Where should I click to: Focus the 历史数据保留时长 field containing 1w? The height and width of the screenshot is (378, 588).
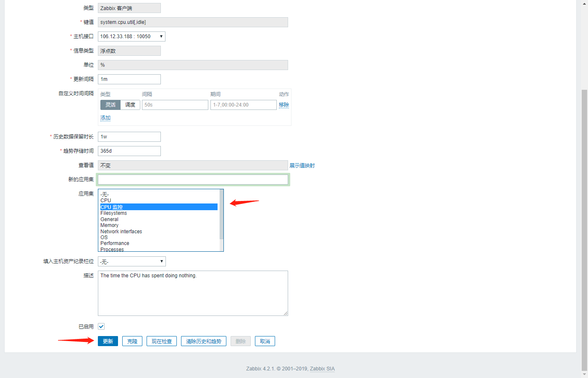[129, 137]
